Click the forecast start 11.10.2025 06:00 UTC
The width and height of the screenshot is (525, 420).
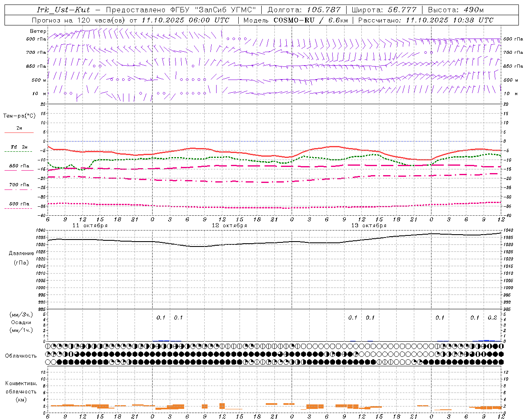click(x=185, y=20)
